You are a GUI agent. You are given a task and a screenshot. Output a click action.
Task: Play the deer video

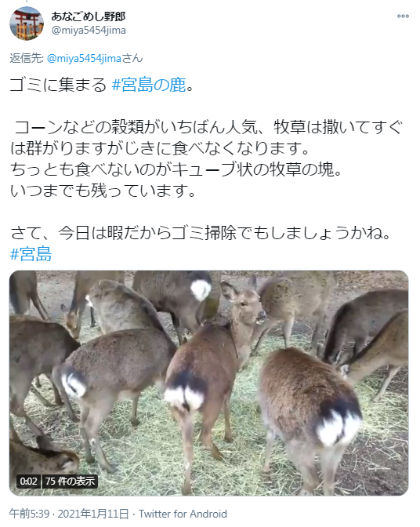coord(209,383)
